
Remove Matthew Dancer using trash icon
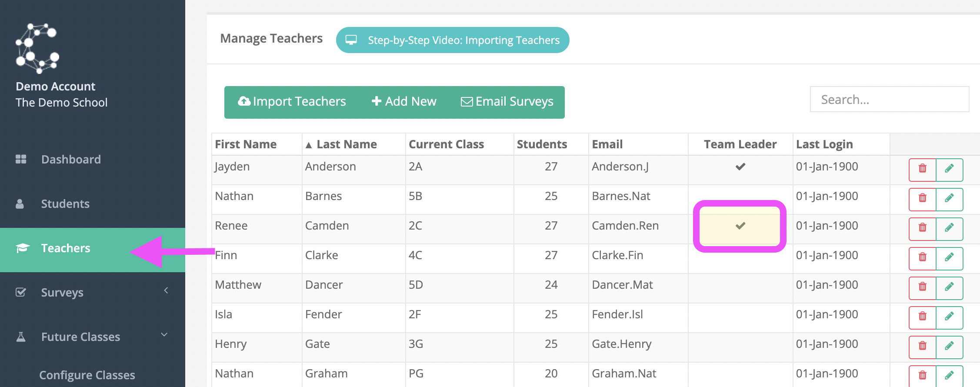click(x=922, y=288)
